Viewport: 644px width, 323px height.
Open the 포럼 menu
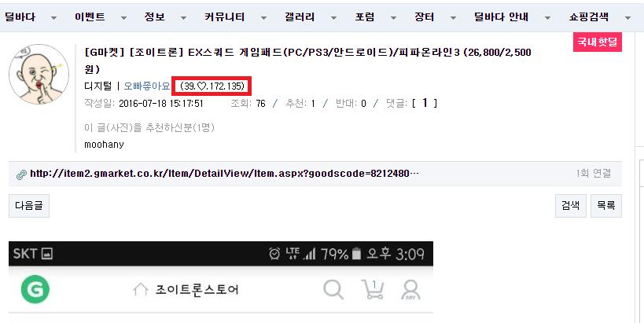pos(365,17)
